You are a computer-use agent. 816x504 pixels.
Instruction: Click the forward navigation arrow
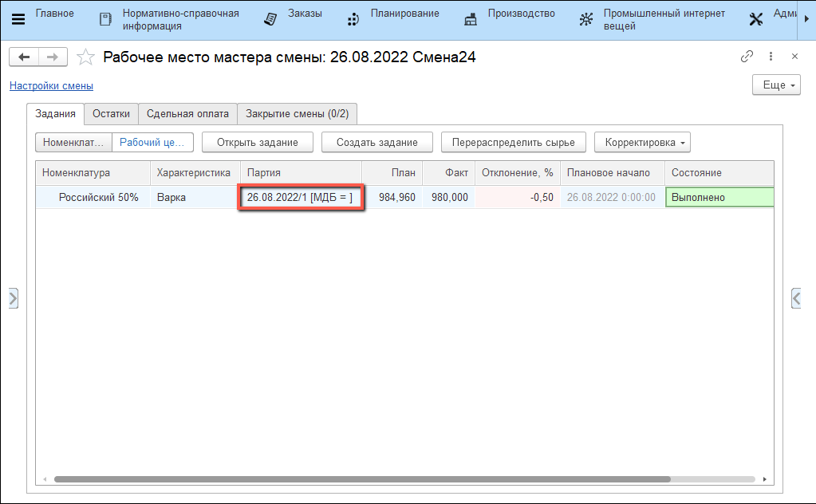tap(52, 57)
